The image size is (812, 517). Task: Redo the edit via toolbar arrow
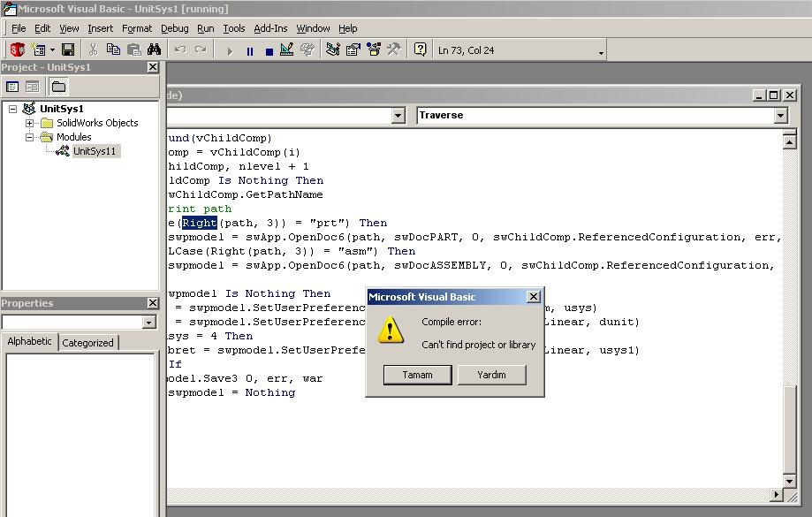[201, 49]
